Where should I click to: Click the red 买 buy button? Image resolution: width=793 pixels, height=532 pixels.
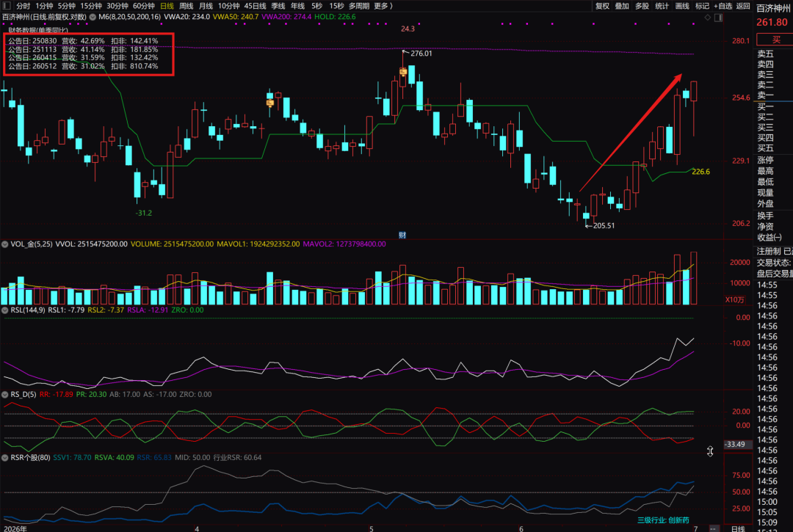click(775, 40)
